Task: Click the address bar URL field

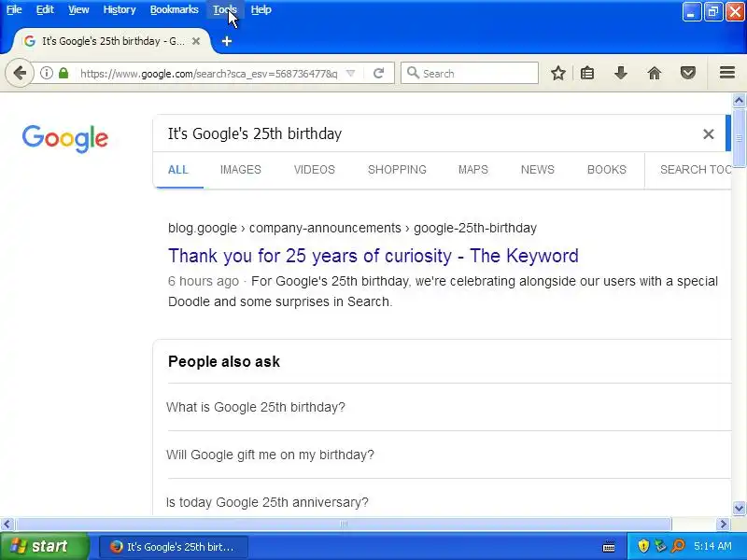Action: pyautogui.click(x=208, y=74)
